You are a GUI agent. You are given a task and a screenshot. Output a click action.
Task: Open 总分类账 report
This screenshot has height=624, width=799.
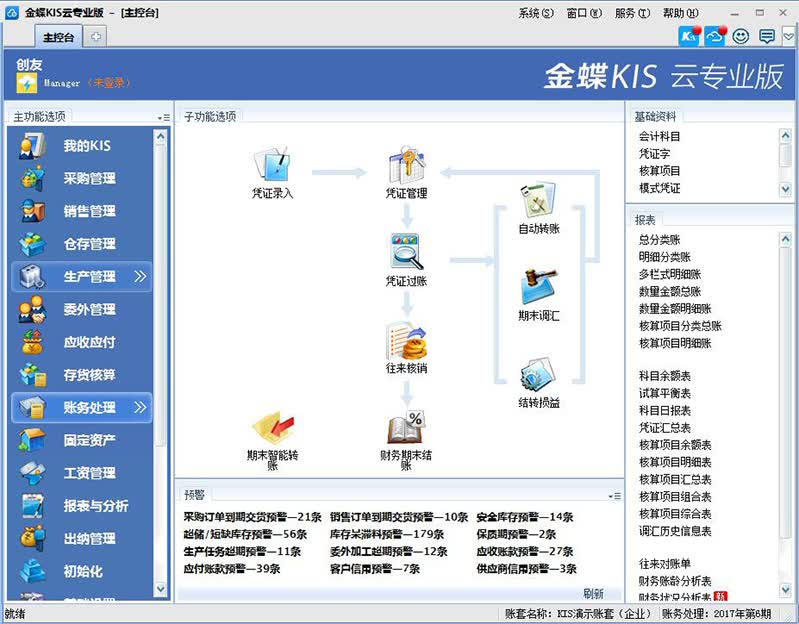tap(659, 240)
